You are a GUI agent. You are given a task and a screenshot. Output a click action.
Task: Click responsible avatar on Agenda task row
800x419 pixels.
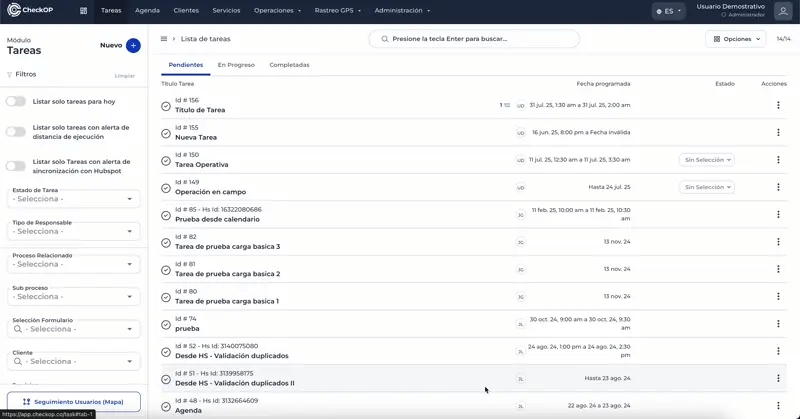(x=520, y=406)
